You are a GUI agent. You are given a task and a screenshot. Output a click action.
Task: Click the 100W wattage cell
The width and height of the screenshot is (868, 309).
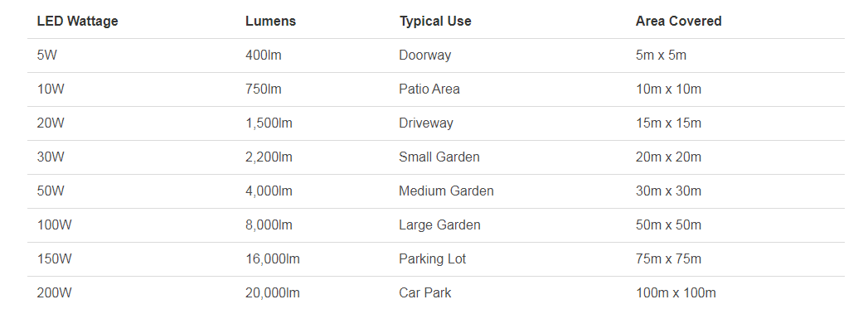click(x=54, y=225)
